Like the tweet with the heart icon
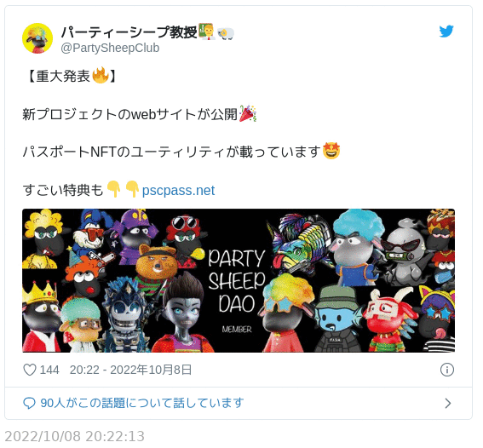Image resolution: width=483 pixels, height=448 pixels. (30, 370)
